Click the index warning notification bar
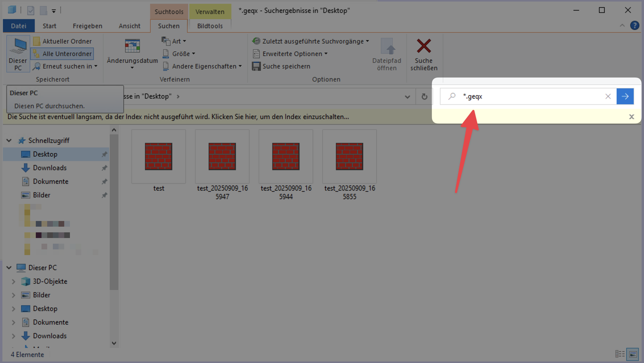This screenshot has height=363, width=644. pyautogui.click(x=178, y=117)
